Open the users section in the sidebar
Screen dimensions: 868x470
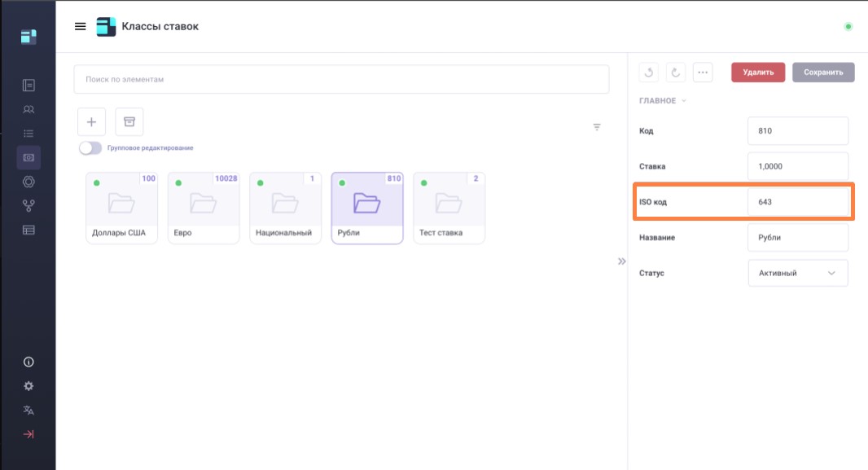click(28, 109)
